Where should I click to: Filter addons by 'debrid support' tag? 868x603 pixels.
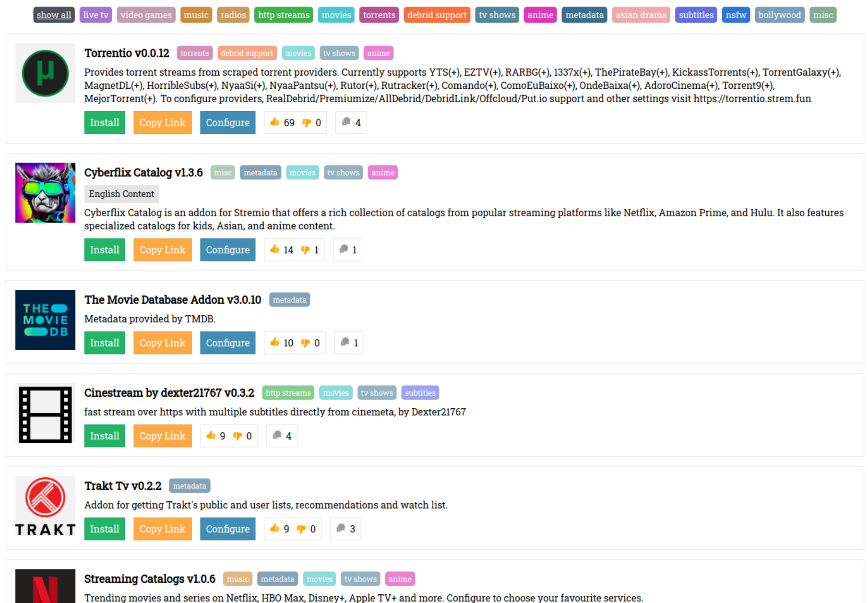(437, 15)
